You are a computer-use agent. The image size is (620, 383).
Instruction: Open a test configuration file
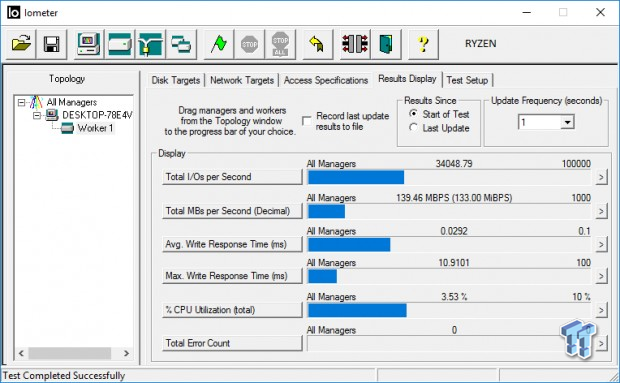(x=21, y=44)
